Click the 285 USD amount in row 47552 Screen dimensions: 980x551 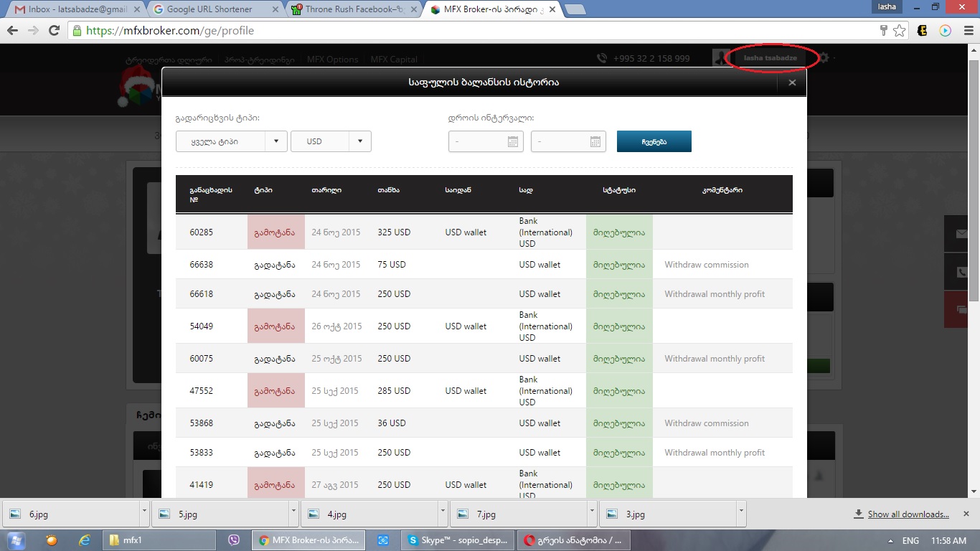pyautogui.click(x=394, y=391)
